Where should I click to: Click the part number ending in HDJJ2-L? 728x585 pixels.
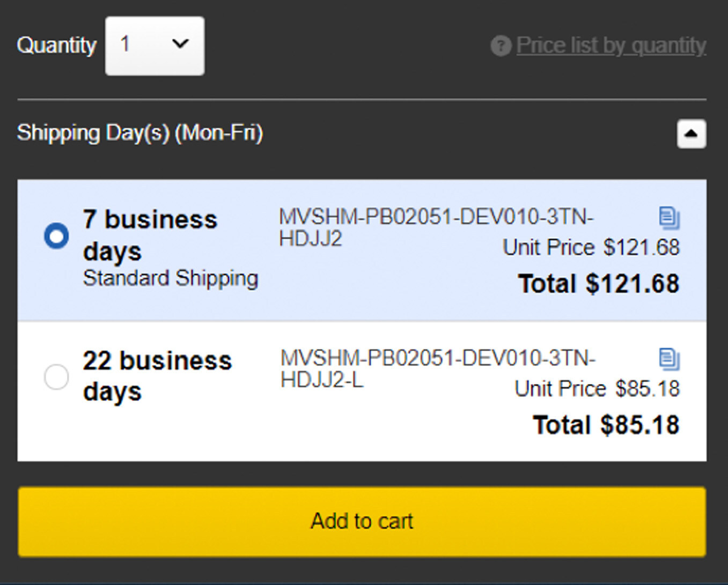coord(437,368)
